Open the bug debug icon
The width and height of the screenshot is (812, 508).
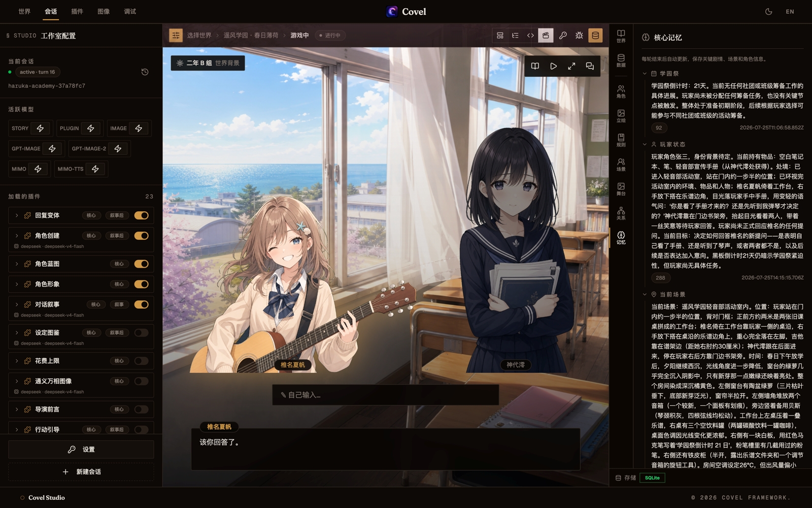point(579,36)
